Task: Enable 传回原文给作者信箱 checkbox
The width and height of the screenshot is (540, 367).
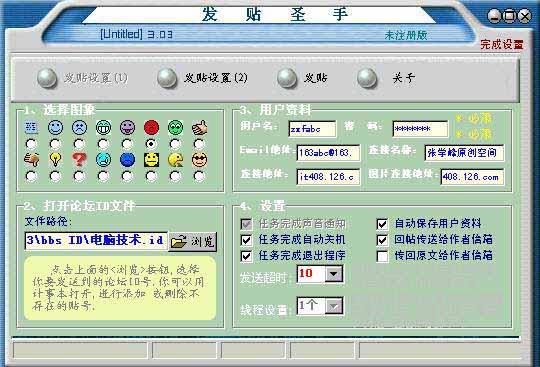Action: [x=382, y=256]
